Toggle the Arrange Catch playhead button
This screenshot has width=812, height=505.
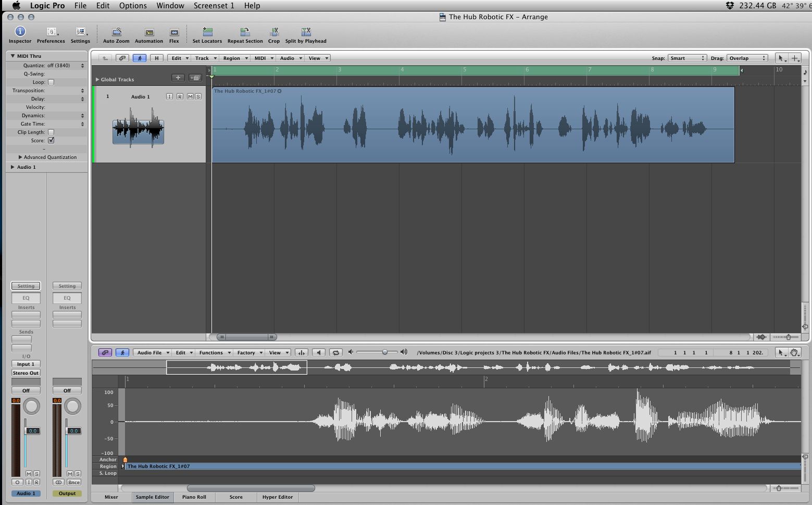click(139, 58)
